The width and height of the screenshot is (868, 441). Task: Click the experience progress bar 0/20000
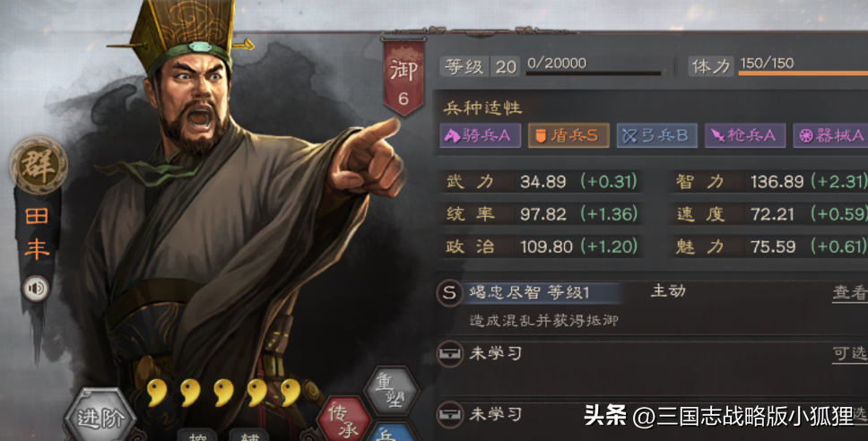point(594,73)
